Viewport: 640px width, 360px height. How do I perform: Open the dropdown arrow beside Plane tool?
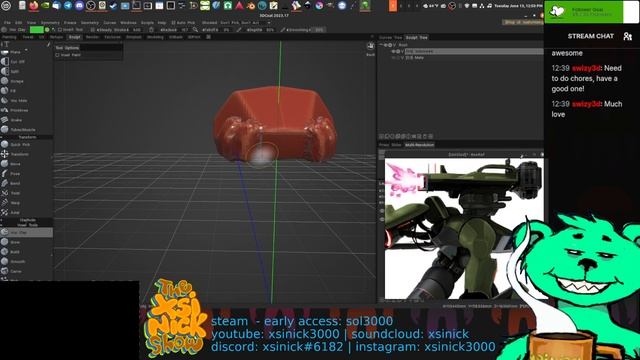click(26, 50)
